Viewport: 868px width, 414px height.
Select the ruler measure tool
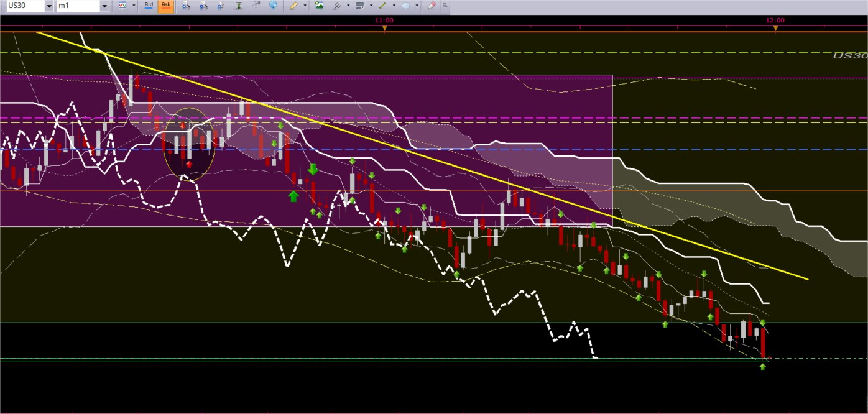coord(294,6)
